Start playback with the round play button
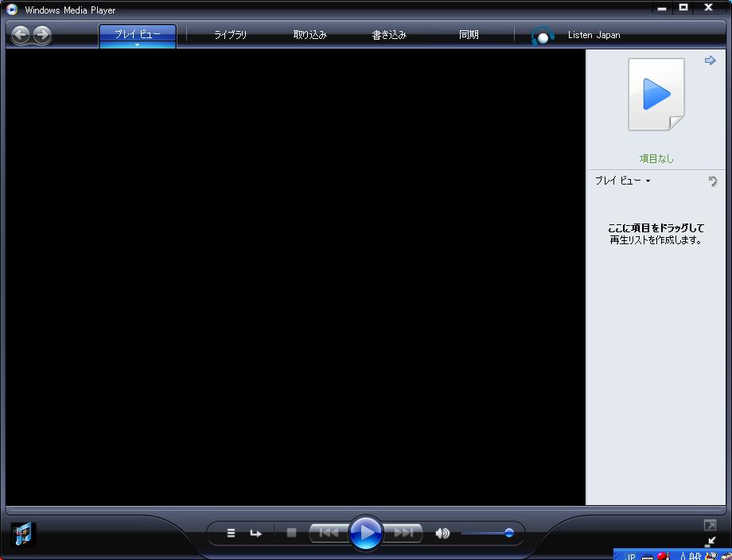This screenshot has width=732, height=560. point(366,532)
